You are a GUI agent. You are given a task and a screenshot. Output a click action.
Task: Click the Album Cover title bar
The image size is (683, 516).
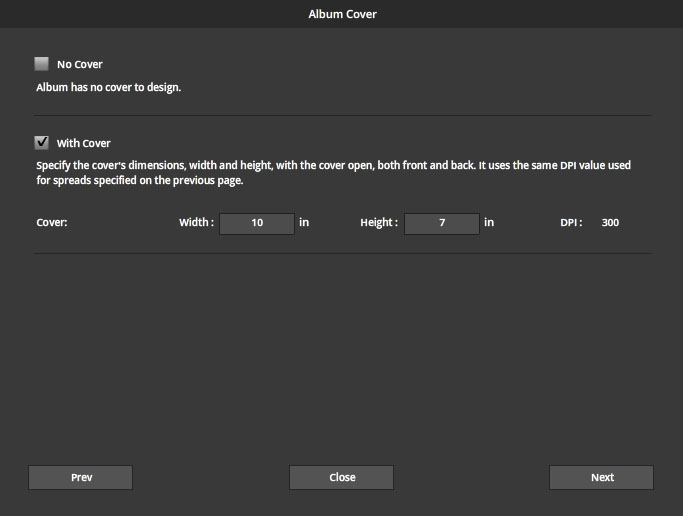(x=342, y=14)
